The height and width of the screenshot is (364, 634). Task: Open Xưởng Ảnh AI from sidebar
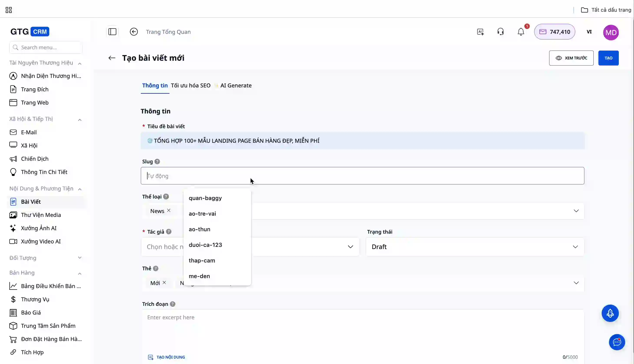[38, 228]
